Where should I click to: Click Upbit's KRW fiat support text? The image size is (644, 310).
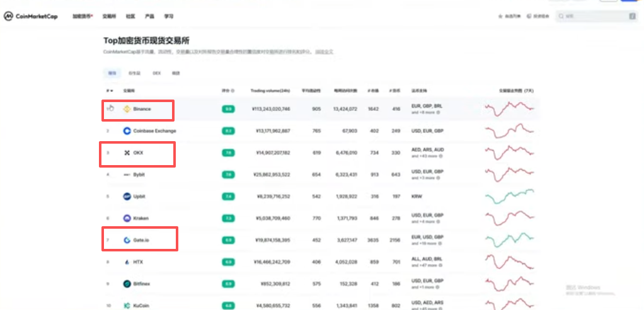click(x=417, y=196)
